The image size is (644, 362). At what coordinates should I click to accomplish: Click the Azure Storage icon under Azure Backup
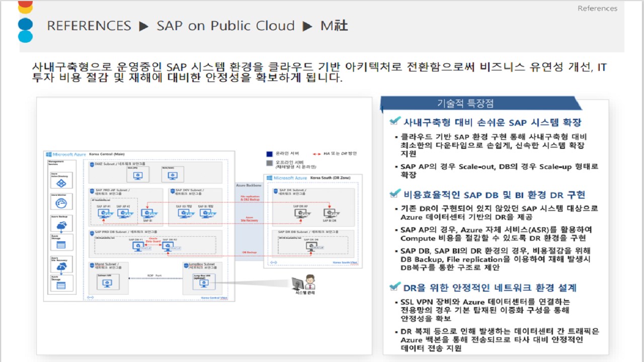pos(61,245)
